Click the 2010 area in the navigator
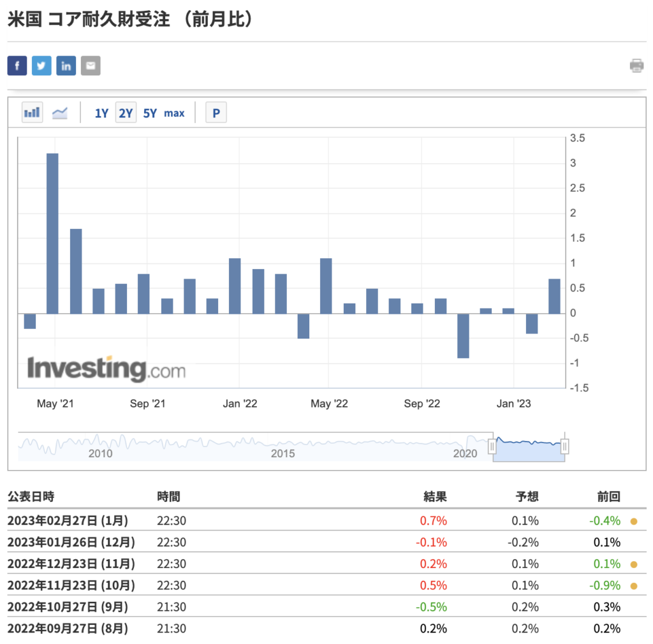Image resolution: width=653 pixels, height=644 pixels. pyautogui.click(x=100, y=453)
